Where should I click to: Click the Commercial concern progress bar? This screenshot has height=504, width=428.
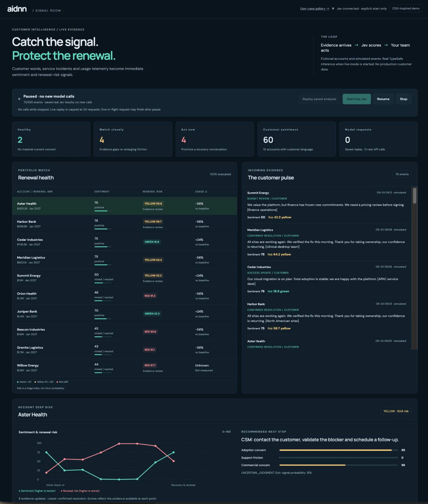click(x=339, y=465)
